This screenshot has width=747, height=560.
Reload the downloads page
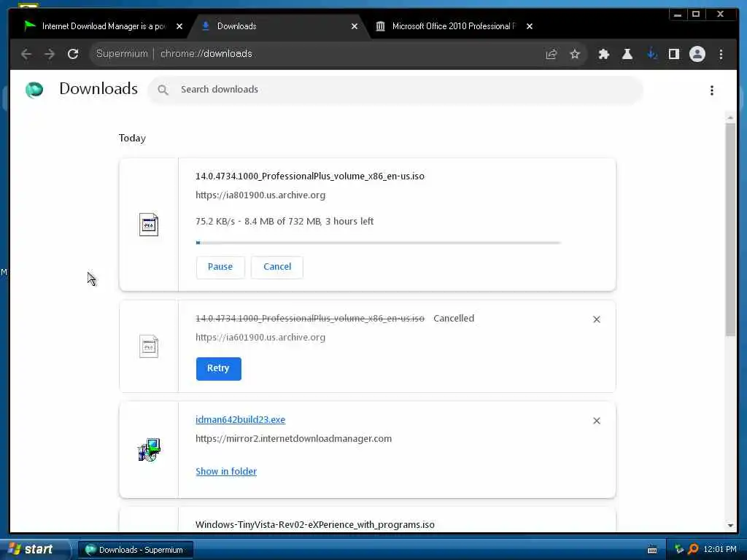(x=73, y=54)
